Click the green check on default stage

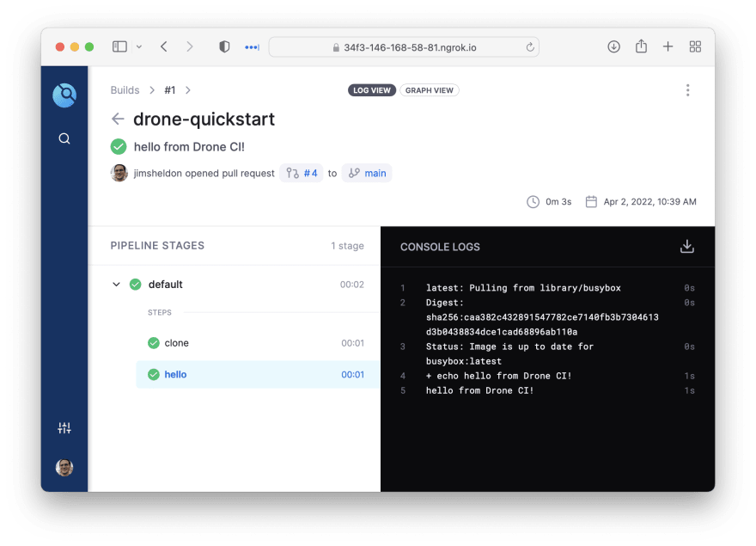tap(136, 285)
